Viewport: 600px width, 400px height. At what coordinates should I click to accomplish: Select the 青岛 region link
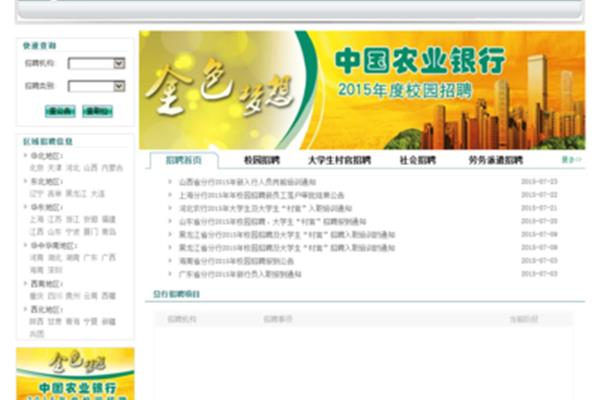click(x=109, y=232)
